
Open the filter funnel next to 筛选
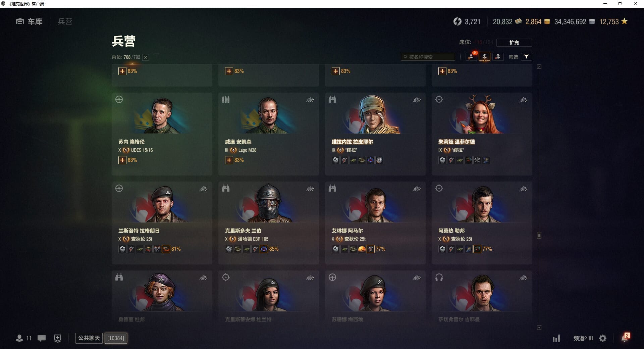[x=526, y=57]
